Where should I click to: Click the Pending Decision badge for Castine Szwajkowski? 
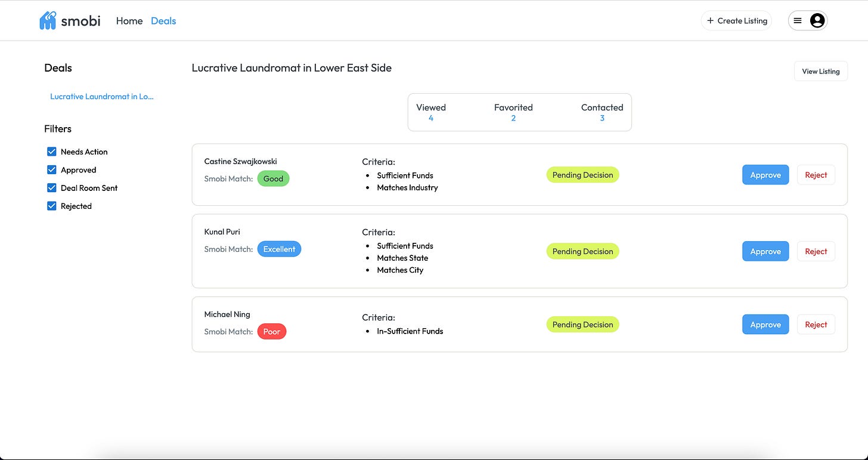[582, 174]
